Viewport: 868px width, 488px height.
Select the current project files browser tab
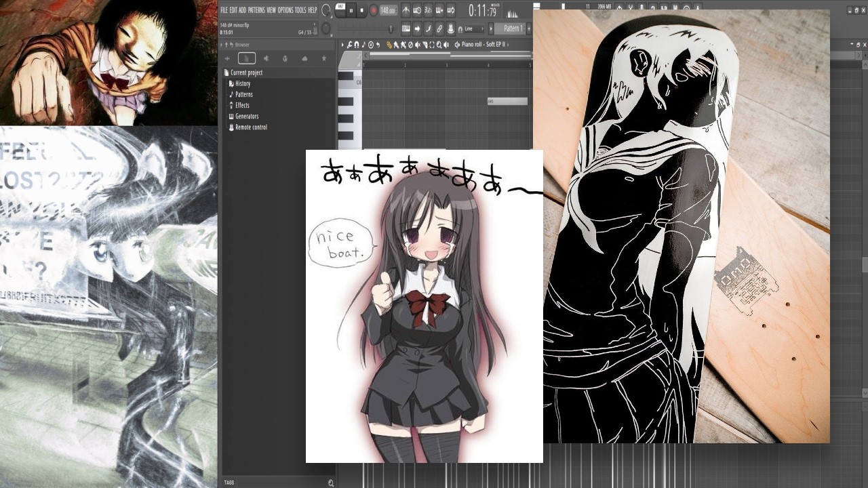pyautogui.click(x=247, y=58)
